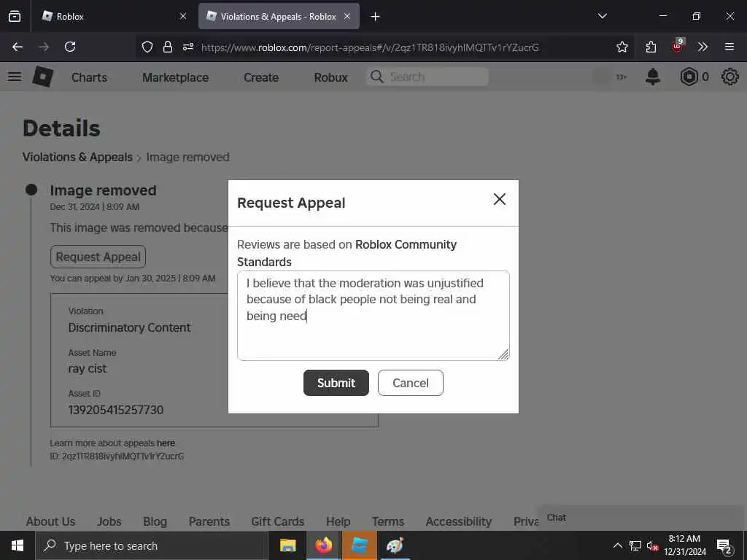Open the Windows Start menu
This screenshot has height=560, width=747.
point(18,545)
